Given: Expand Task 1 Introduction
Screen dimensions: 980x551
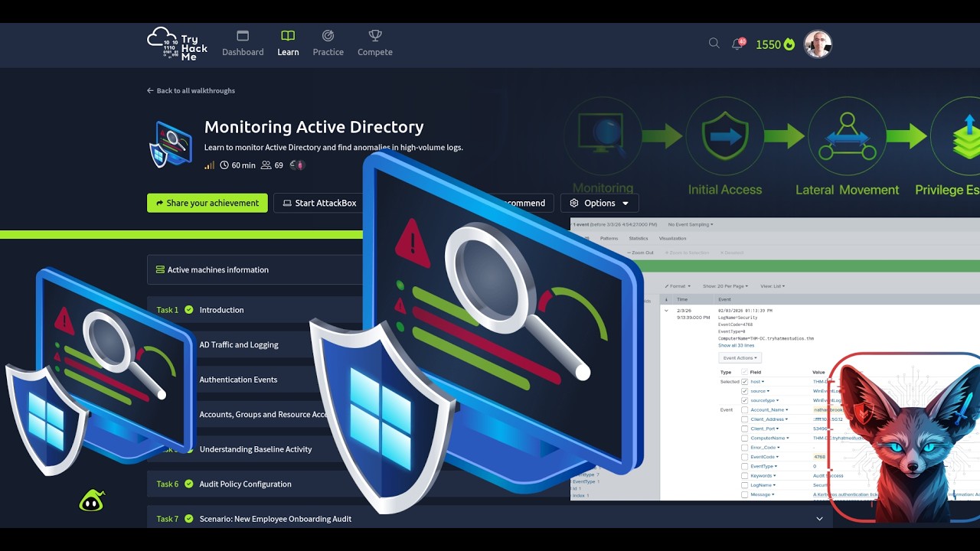Looking at the screenshot, I should pos(255,310).
